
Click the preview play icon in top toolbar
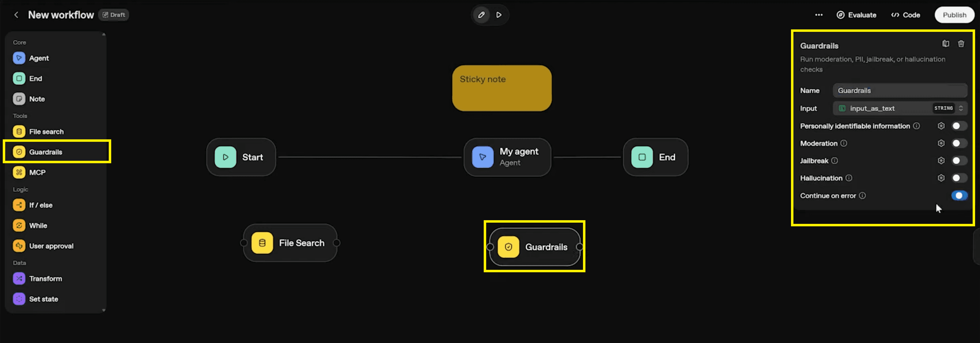(499, 15)
